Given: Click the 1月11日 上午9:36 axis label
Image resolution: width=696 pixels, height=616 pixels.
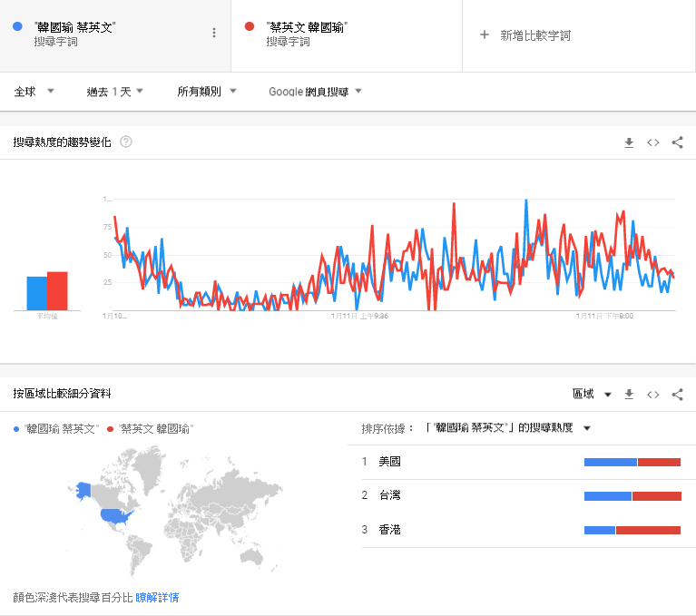Looking at the screenshot, I should click(x=359, y=316).
